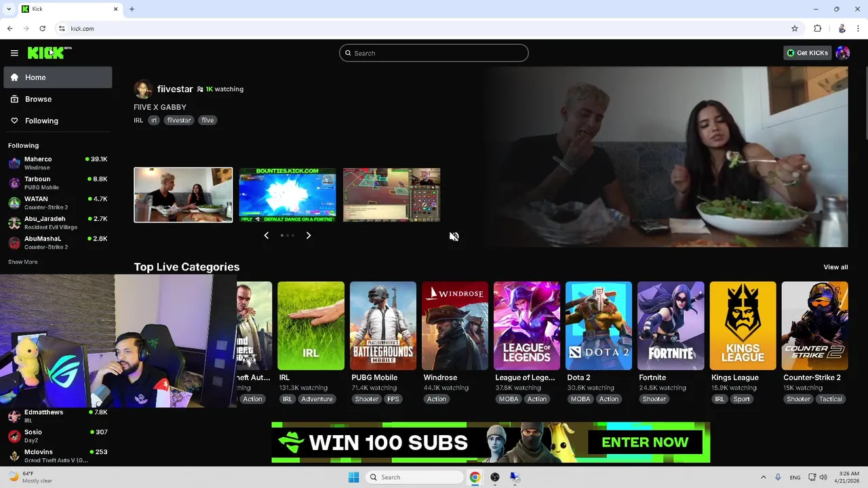
Task: Open Mclovins channel in sidebar
Action: (x=58, y=455)
